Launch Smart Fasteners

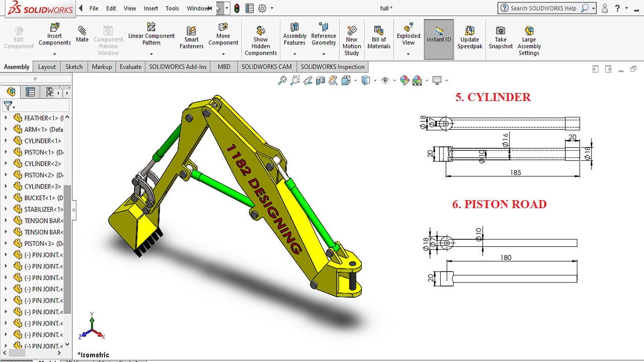[x=191, y=38]
